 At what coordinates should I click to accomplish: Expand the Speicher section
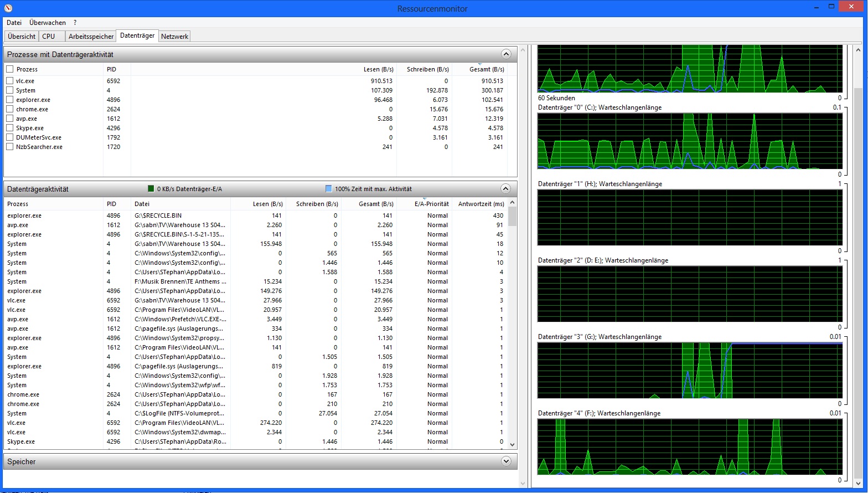(505, 461)
